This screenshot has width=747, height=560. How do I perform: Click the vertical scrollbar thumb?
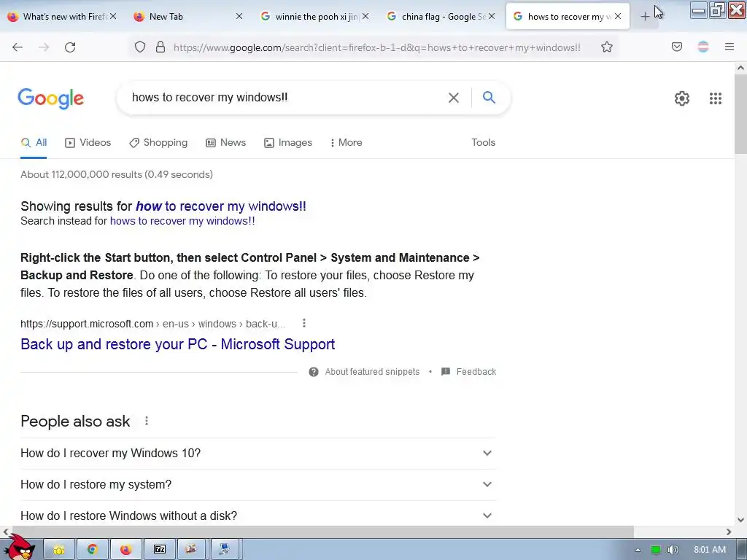(x=740, y=114)
